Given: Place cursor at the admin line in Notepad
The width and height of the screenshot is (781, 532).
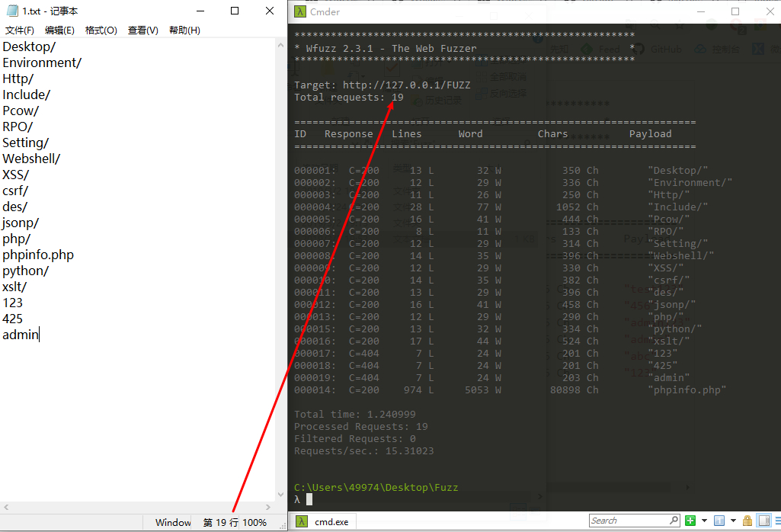Looking at the screenshot, I should [21, 335].
